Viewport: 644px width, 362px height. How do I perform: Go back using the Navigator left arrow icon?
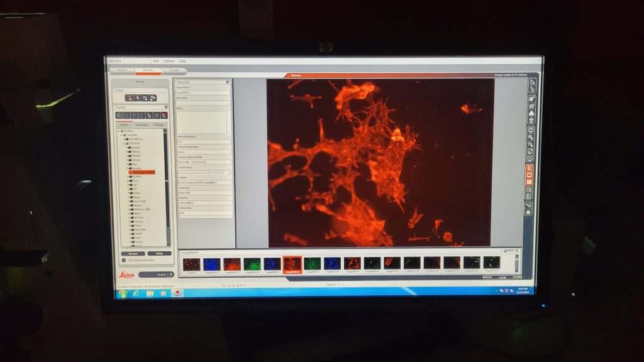(119, 116)
